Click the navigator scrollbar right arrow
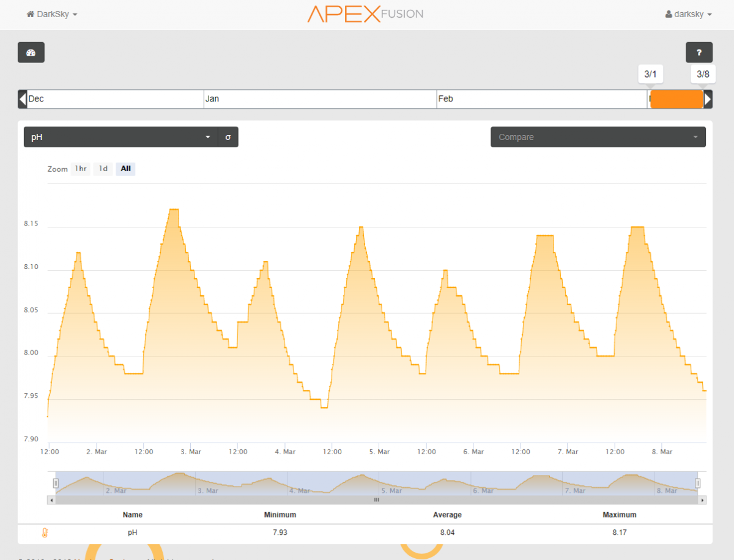This screenshot has height=560, width=734. [703, 499]
